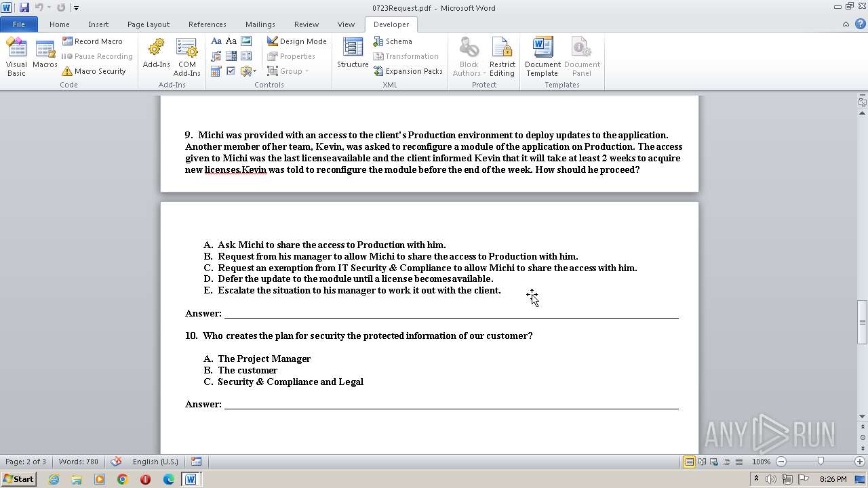
Task: Switch to the Mailings tab
Action: 260,24
